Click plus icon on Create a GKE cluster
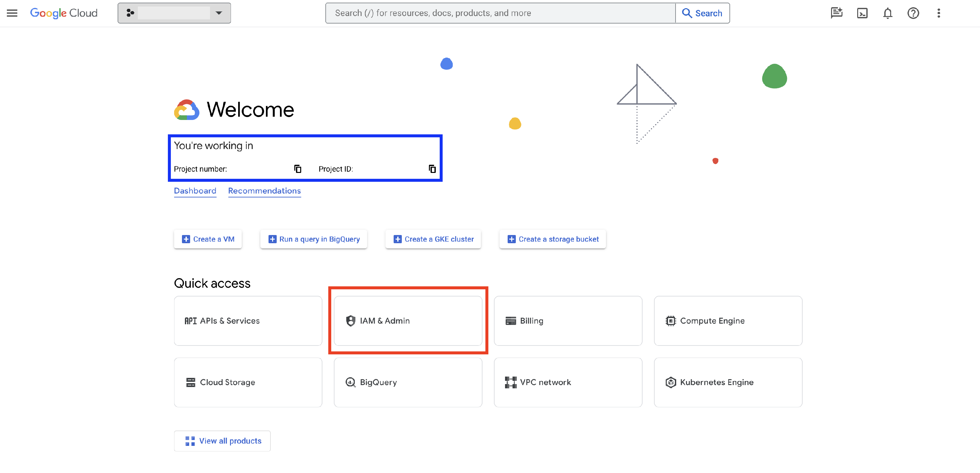The height and width of the screenshot is (473, 980). pyautogui.click(x=397, y=239)
